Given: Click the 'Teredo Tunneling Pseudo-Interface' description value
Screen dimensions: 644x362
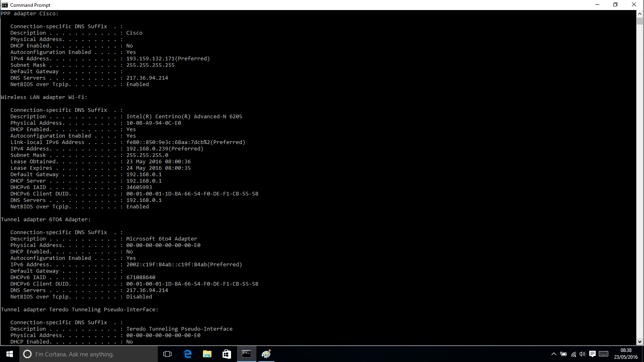Looking at the screenshot, I should coord(180,329).
